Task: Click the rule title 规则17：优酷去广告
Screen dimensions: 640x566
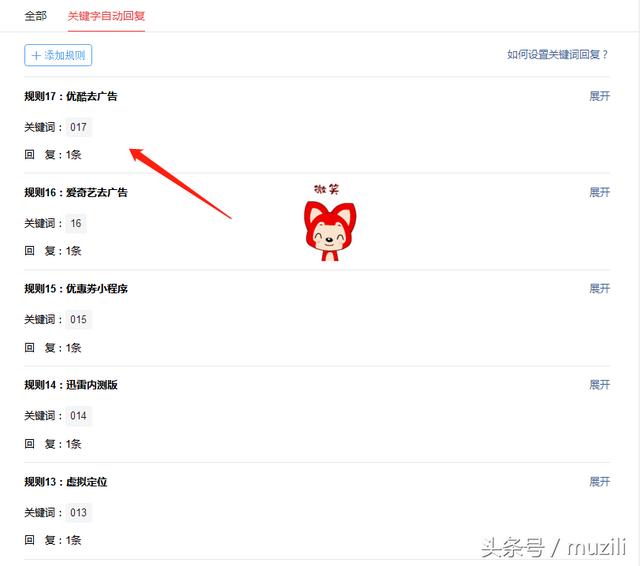Action: (71, 96)
